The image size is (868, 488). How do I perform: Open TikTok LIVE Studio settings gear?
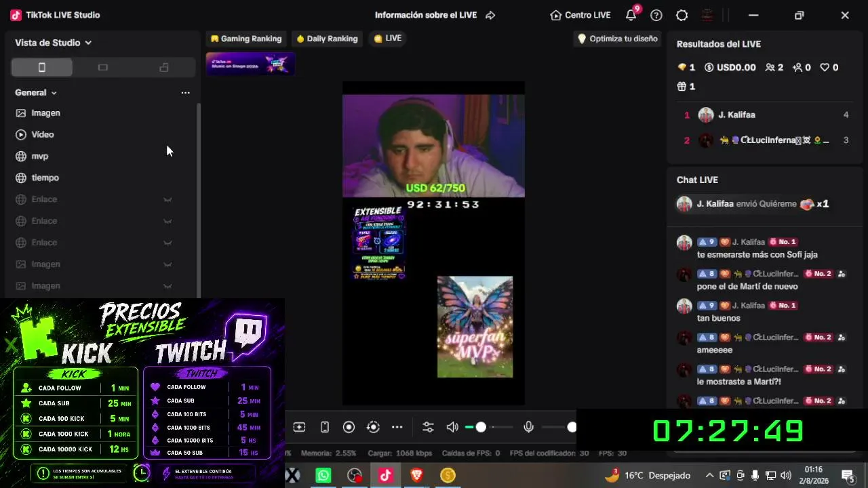[682, 15]
